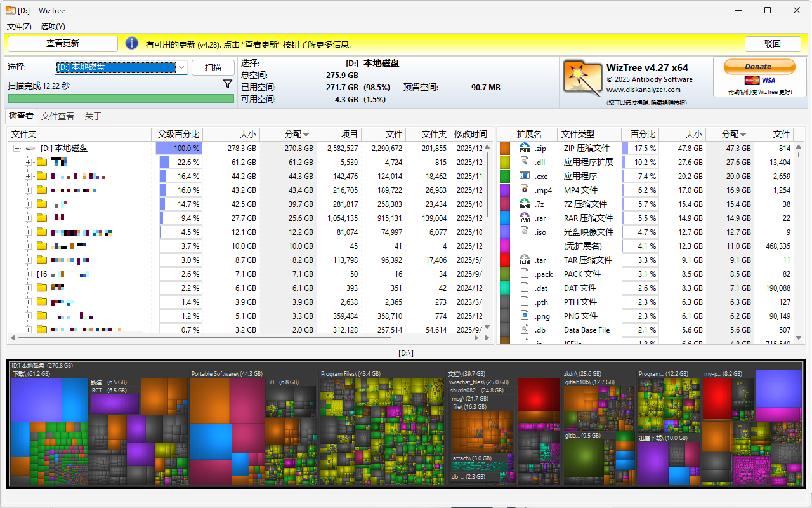
Task: Click the Donate button
Action: 759,66
